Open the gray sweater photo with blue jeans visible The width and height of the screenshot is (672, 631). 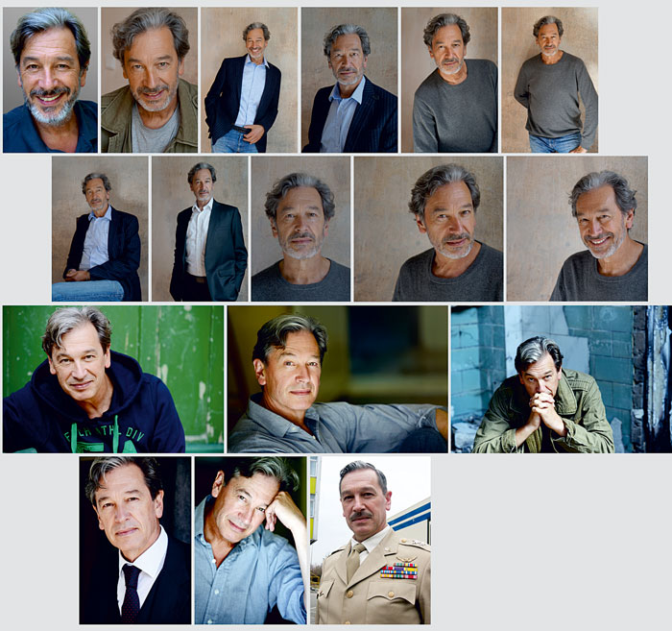click(549, 80)
